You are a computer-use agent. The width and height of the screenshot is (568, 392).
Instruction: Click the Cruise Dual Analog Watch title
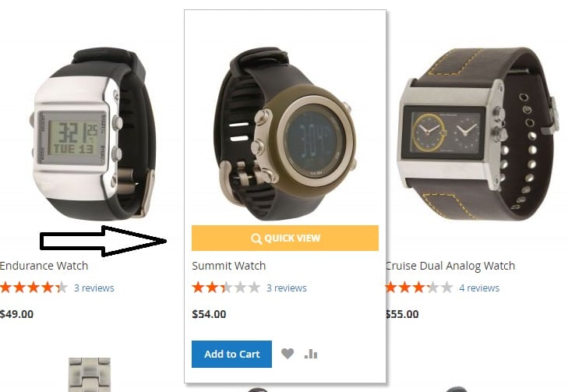[450, 266]
